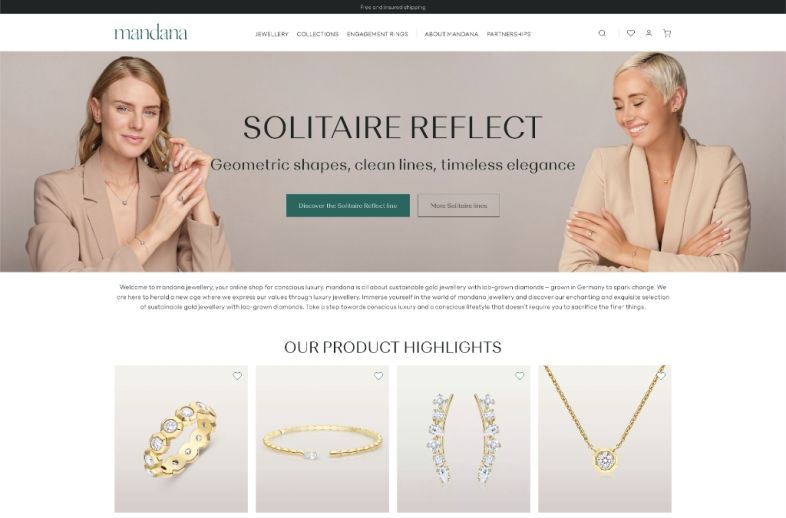
Task: Favorite the diamond climber earrings product
Action: pyautogui.click(x=520, y=376)
